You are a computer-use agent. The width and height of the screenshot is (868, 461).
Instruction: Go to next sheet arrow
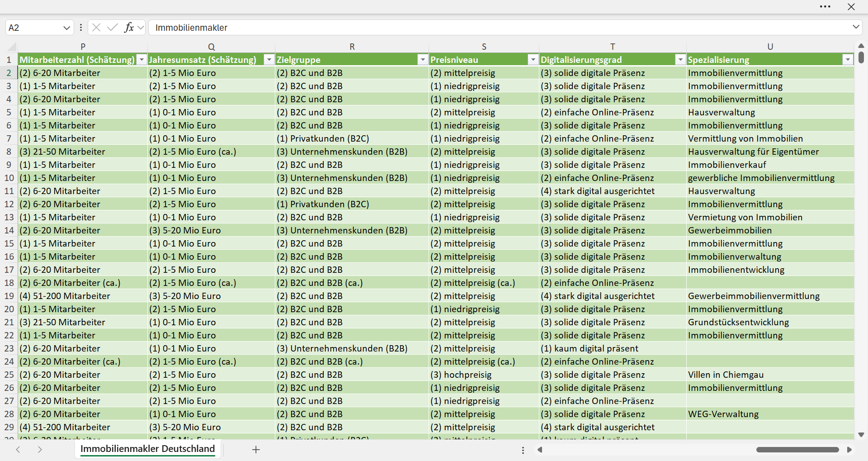click(x=40, y=450)
